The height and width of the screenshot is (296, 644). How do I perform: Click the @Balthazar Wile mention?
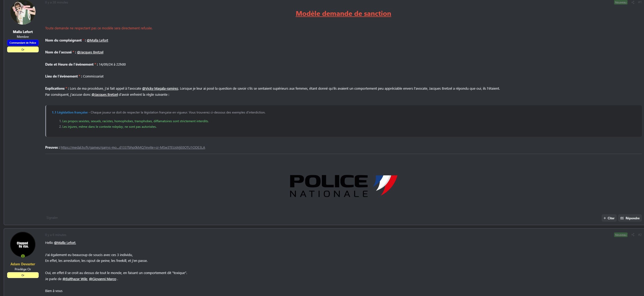click(x=75, y=279)
